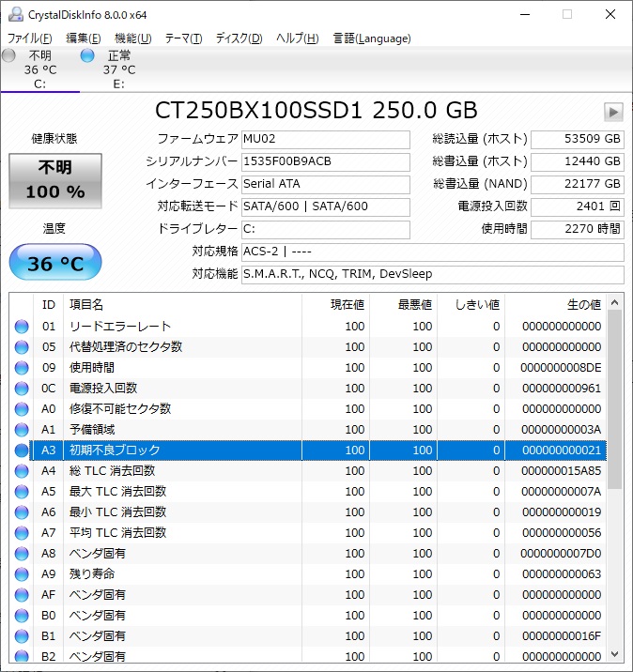Click the しきい値 column header
The width and height of the screenshot is (633, 672).
click(471, 305)
